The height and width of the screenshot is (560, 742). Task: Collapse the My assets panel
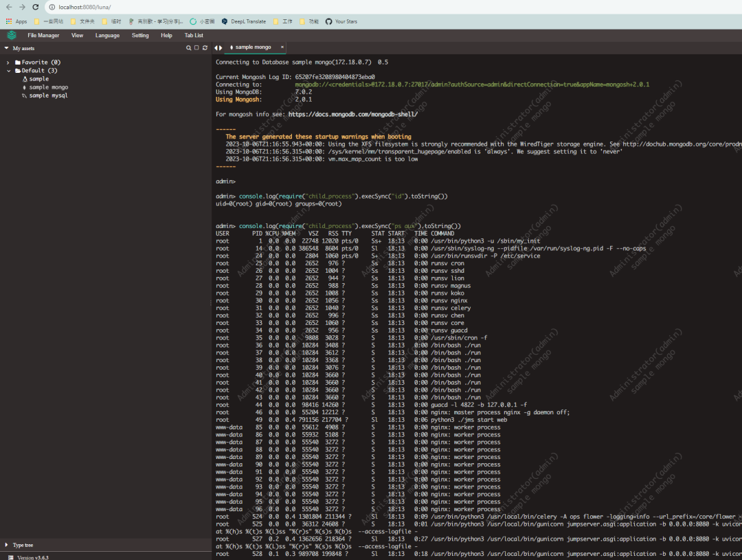tap(7, 48)
